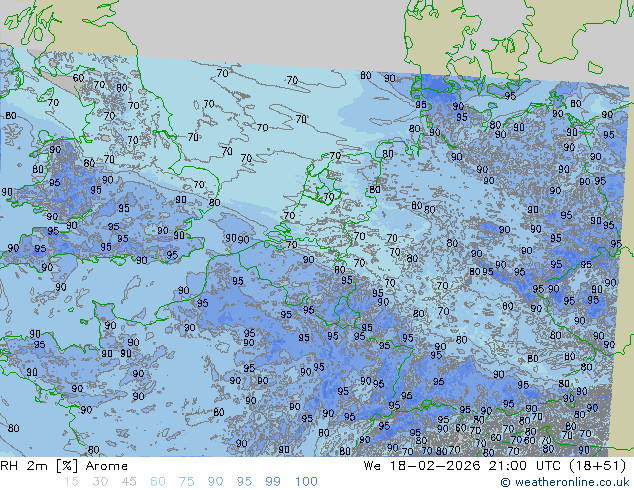The image size is (634, 490).
Task: Click the legend value 75
Action: coord(186,482)
